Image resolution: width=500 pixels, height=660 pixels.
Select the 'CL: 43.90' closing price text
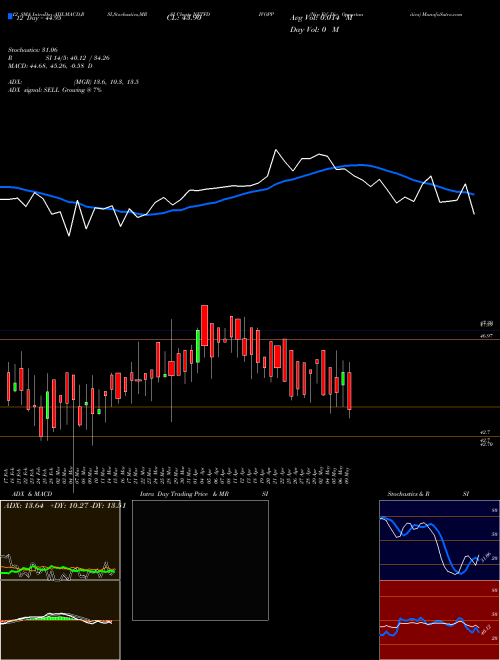[x=184, y=18]
